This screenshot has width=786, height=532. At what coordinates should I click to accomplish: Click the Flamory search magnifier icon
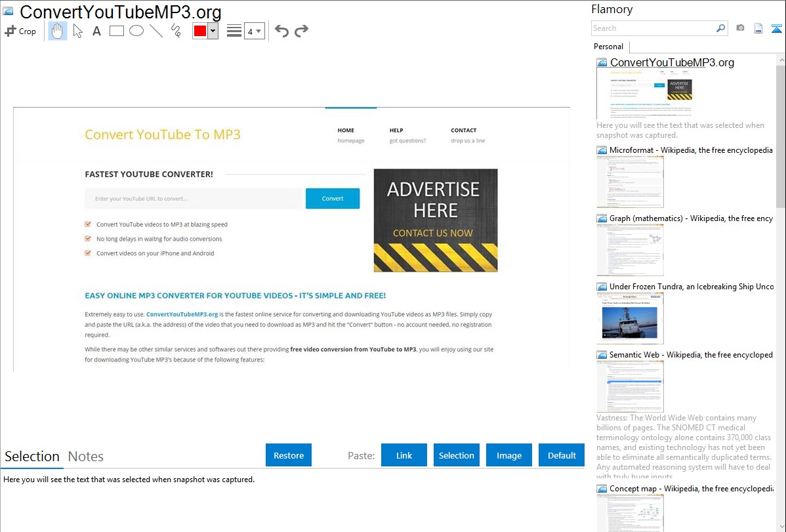click(x=720, y=28)
